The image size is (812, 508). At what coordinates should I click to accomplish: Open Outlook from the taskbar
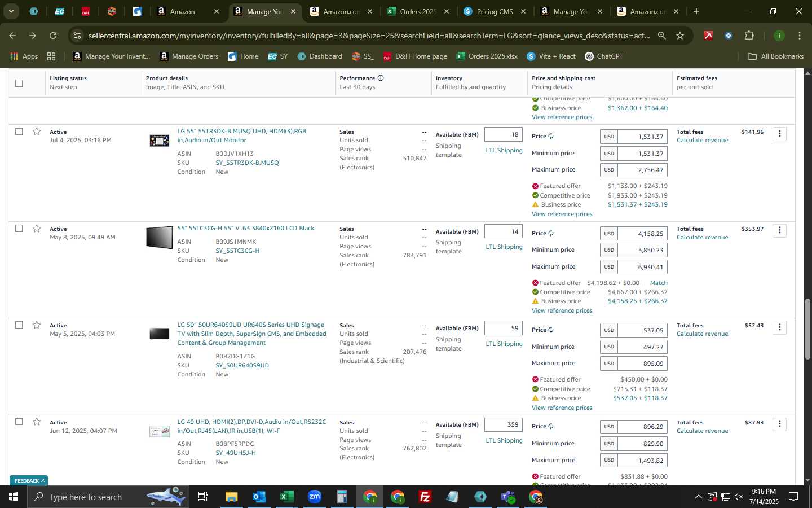click(x=259, y=497)
